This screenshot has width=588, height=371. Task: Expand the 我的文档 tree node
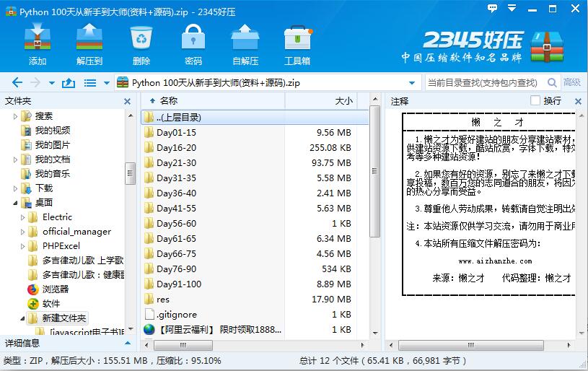15,160
